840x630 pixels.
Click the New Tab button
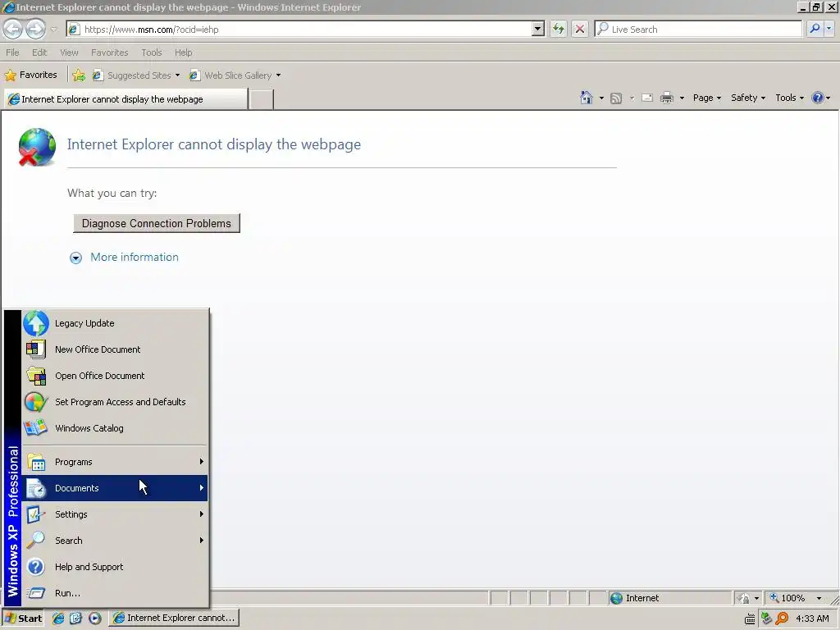pos(262,99)
